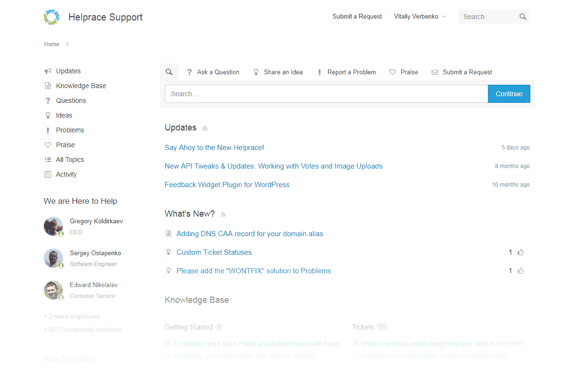Screen dimensions: 588x369
Task: Click the Activity calendar icon in sidebar
Action: pos(48,174)
